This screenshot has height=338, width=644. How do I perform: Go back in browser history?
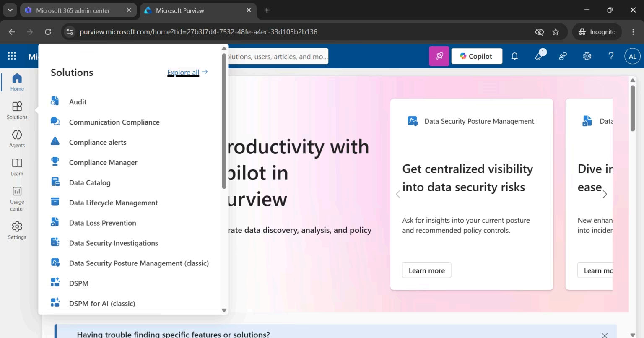(12, 32)
